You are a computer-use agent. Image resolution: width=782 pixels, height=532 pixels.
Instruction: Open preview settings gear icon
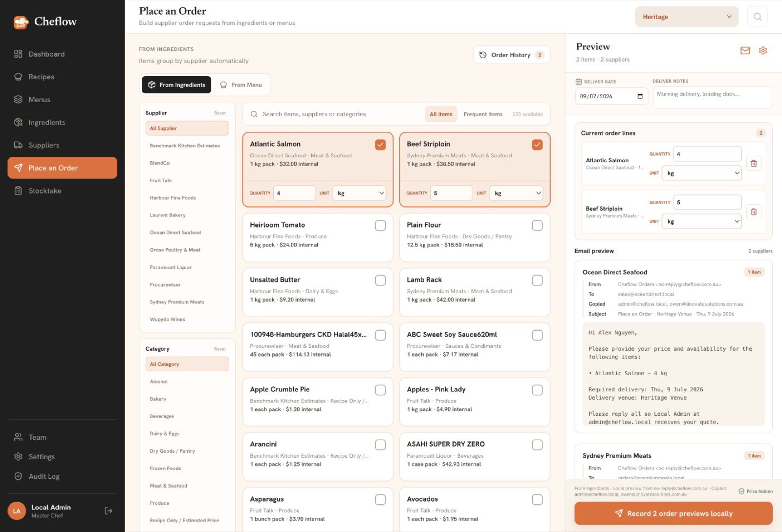tap(762, 50)
